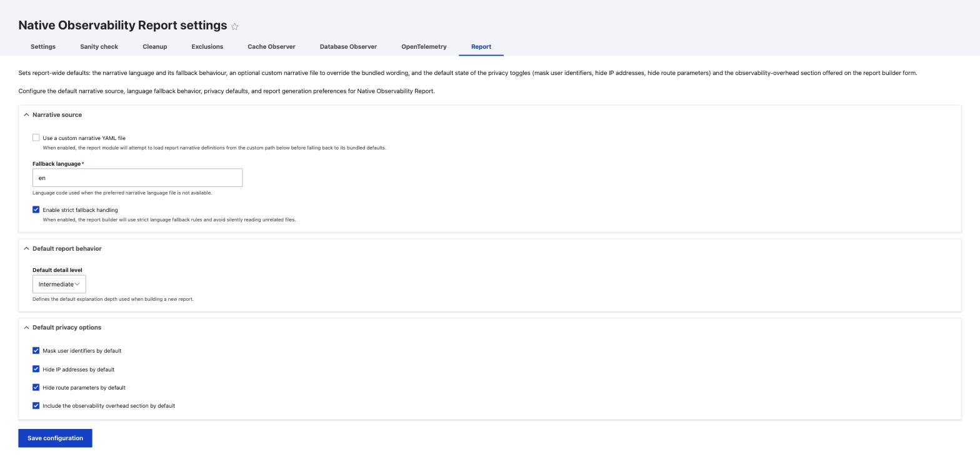Click the Native Observability Report settings heading
This screenshot has height=474, width=980.
[x=122, y=26]
